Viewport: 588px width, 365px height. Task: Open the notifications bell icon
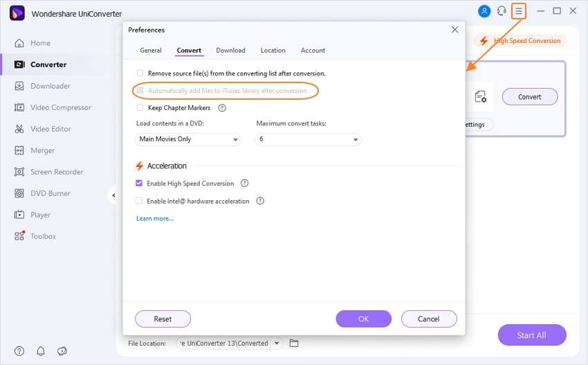pyautogui.click(x=41, y=351)
